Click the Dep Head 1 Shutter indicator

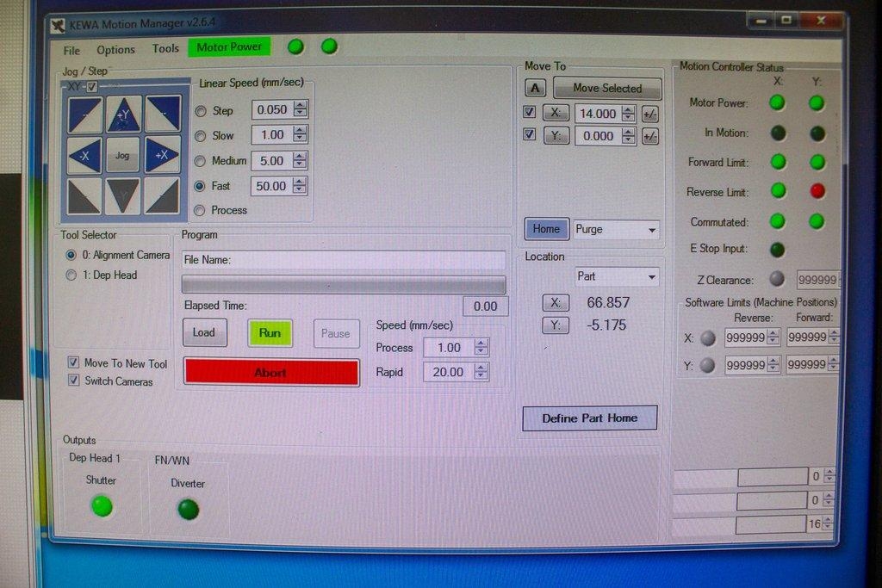click(x=102, y=508)
